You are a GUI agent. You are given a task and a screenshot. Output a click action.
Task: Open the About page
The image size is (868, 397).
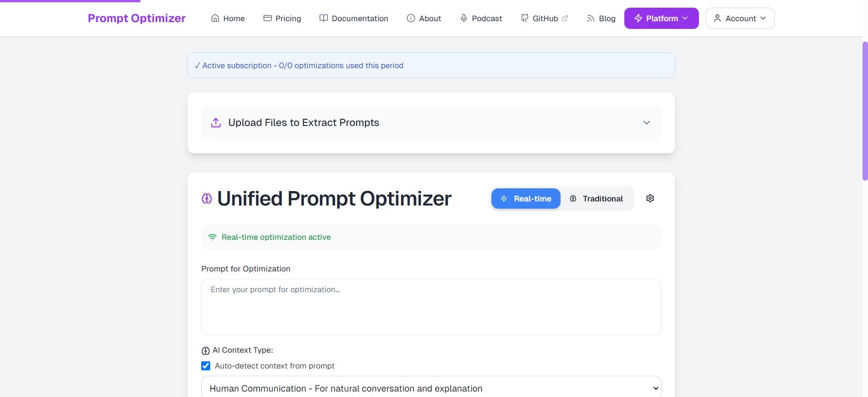click(x=424, y=18)
